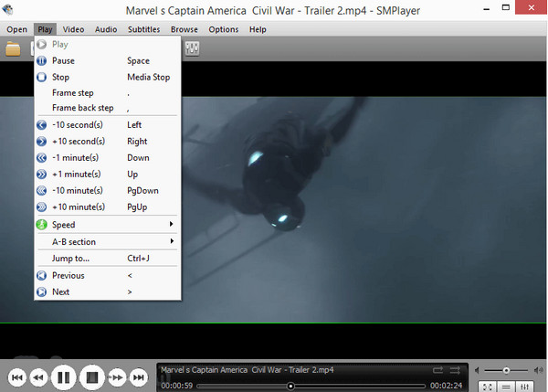
Task: Open the Browse menu
Action: [x=184, y=29]
